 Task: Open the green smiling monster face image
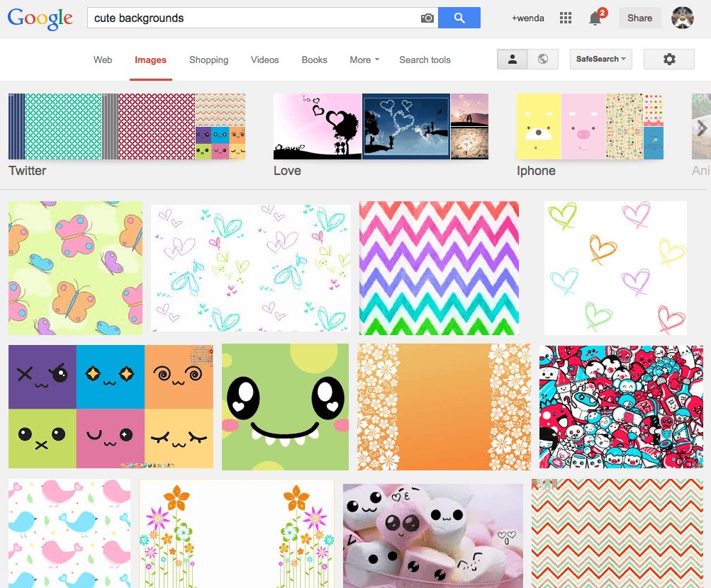[285, 407]
